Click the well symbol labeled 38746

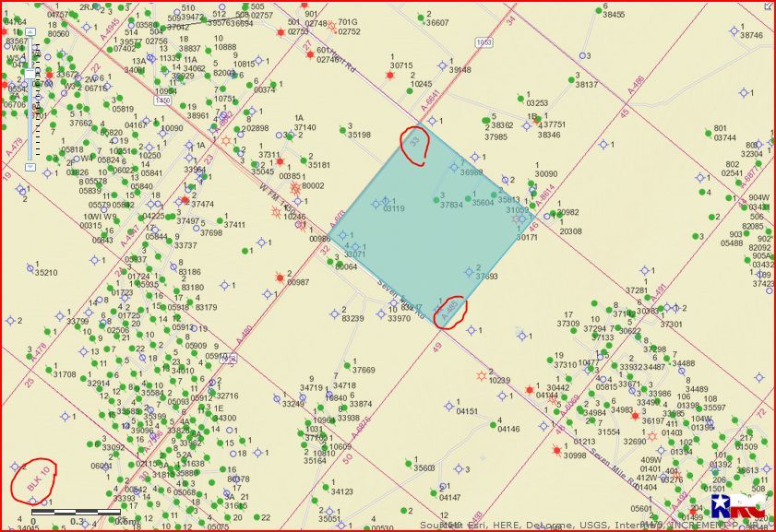(x=734, y=31)
